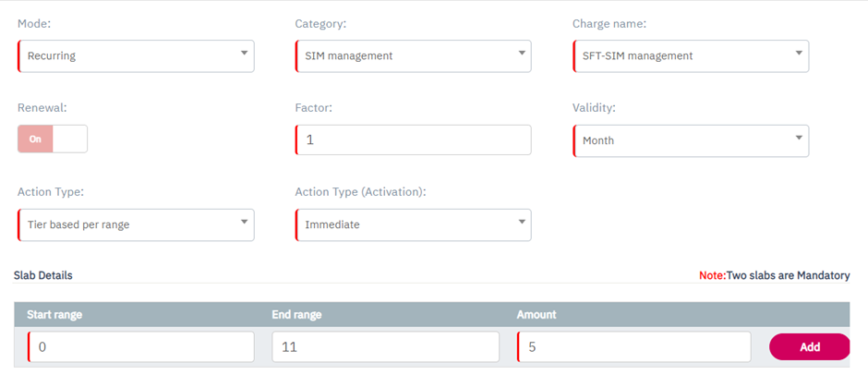Expand the Validity dropdown showing Month

pos(691,140)
